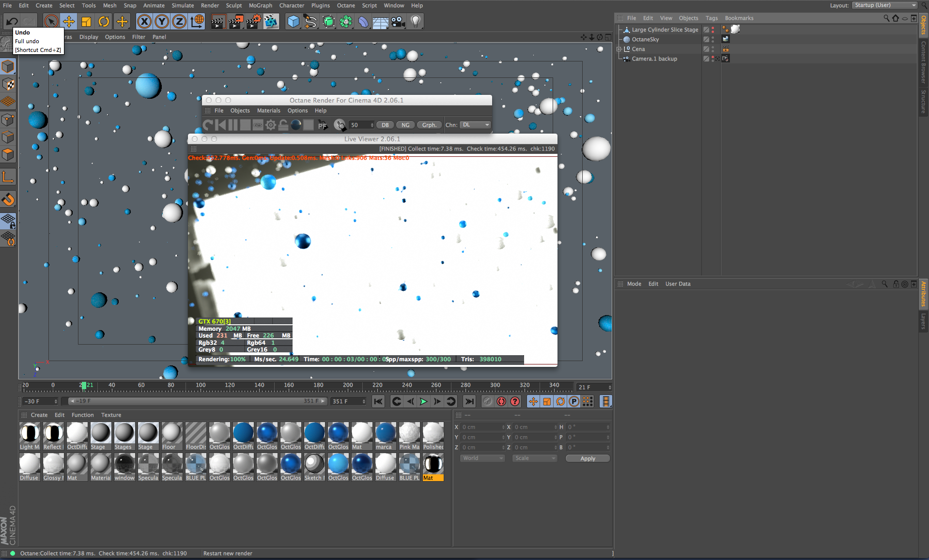
Task: Restart render in Octane toolbar
Action: click(208, 125)
